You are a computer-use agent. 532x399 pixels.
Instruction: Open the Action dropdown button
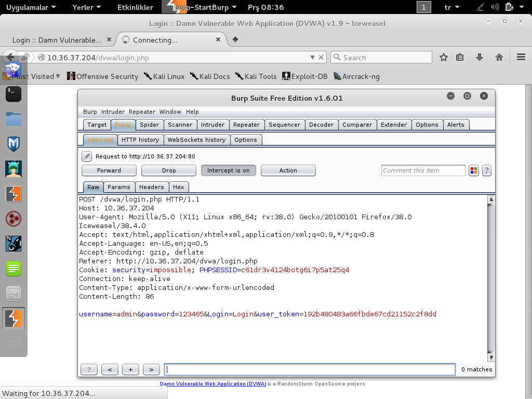[288, 170]
